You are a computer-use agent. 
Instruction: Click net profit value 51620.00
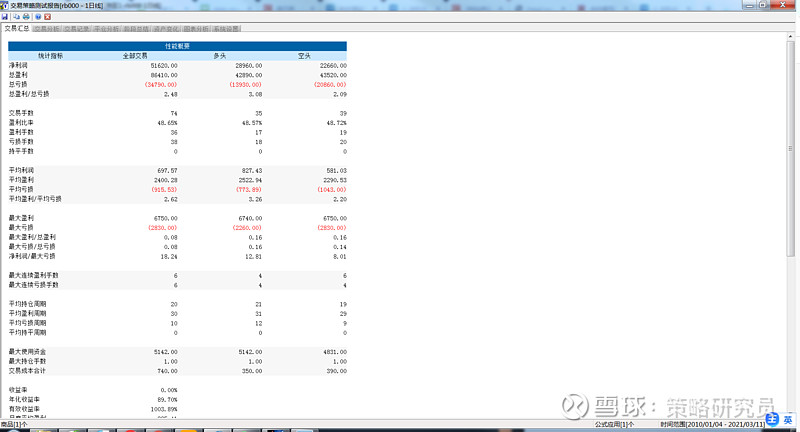tap(164, 66)
